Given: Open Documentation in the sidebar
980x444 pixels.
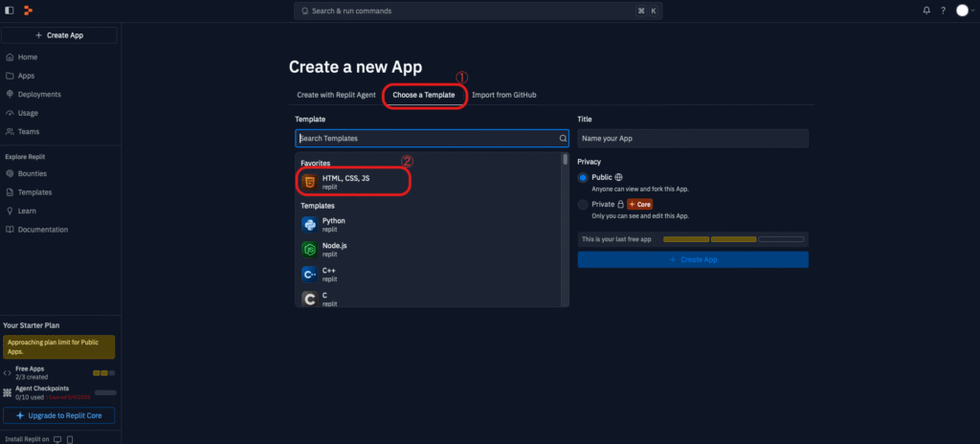Looking at the screenshot, I should (60, 230).
